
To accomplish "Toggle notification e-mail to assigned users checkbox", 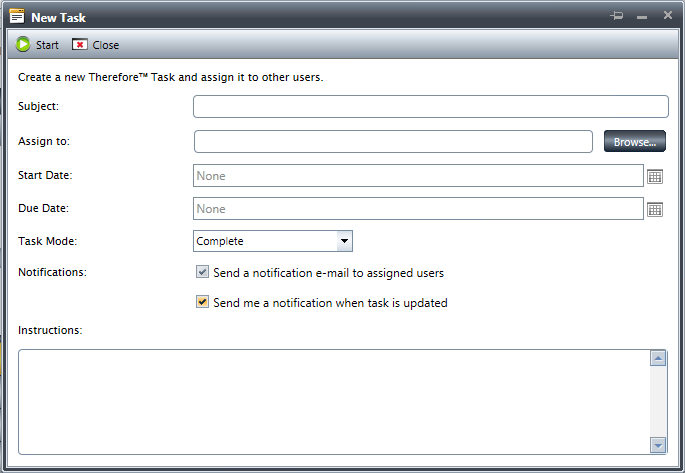I will point(202,272).
